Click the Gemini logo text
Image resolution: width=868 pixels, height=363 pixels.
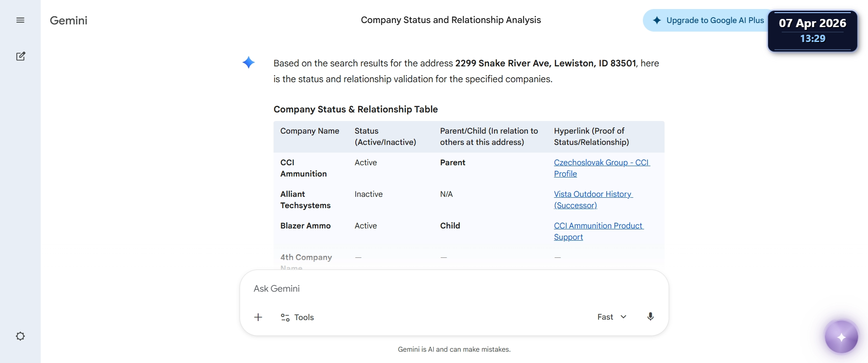pyautogui.click(x=69, y=20)
